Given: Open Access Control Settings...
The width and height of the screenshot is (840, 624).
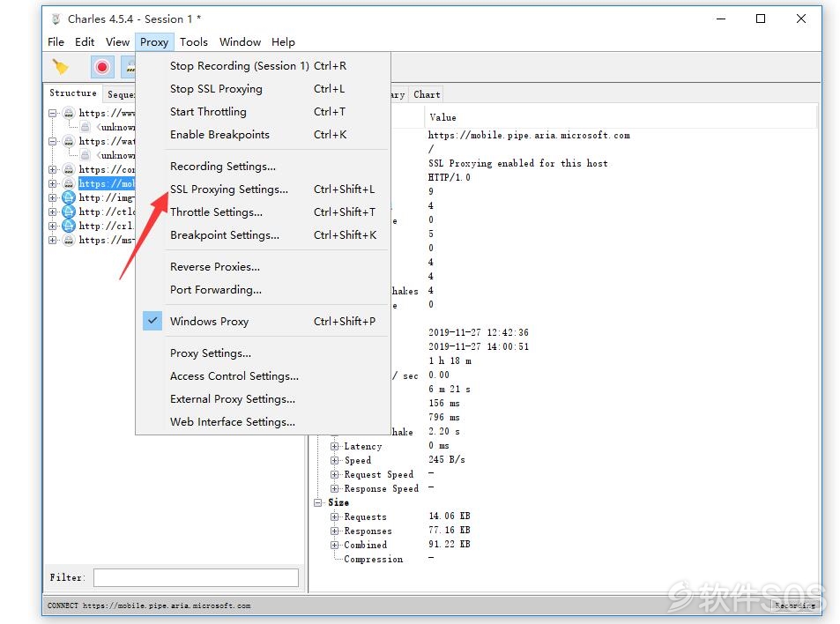Looking at the screenshot, I should point(263,376).
